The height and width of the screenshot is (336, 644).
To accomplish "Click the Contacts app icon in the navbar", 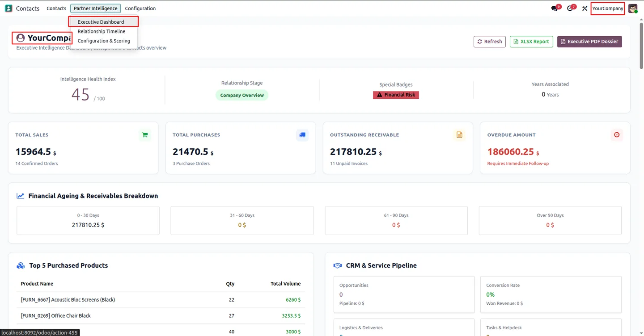I will (x=8, y=8).
